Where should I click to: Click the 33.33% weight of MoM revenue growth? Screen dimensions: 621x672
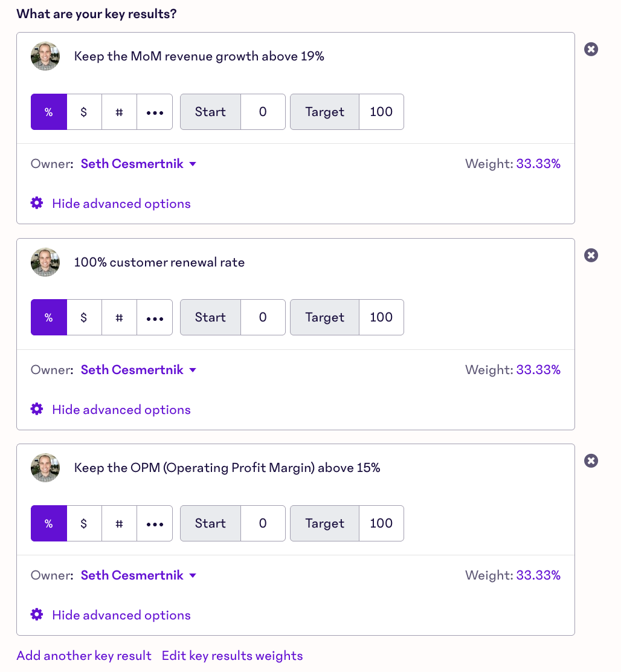click(x=538, y=164)
